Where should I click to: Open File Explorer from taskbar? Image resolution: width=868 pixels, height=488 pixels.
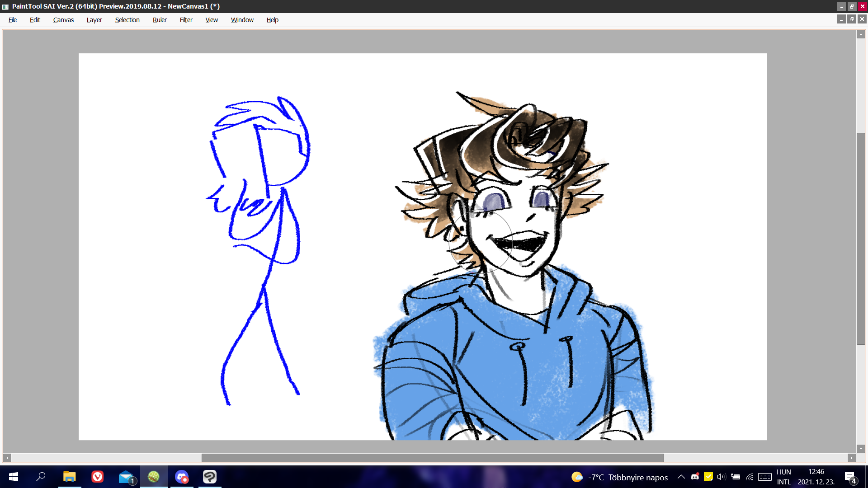coord(69,477)
